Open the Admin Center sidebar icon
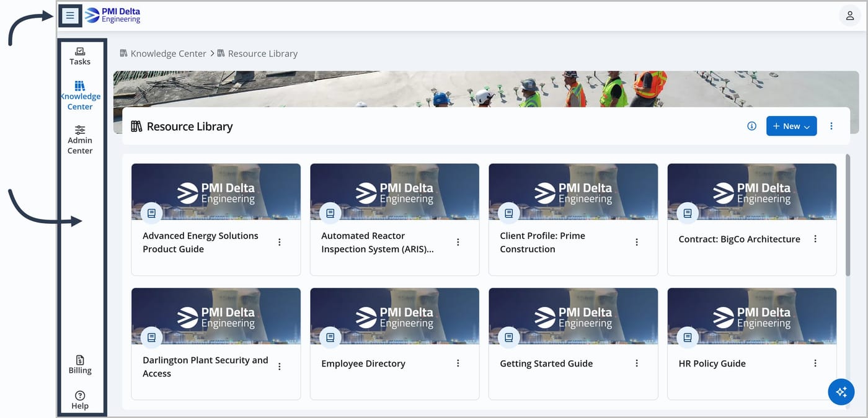The height and width of the screenshot is (418, 868). (x=80, y=140)
